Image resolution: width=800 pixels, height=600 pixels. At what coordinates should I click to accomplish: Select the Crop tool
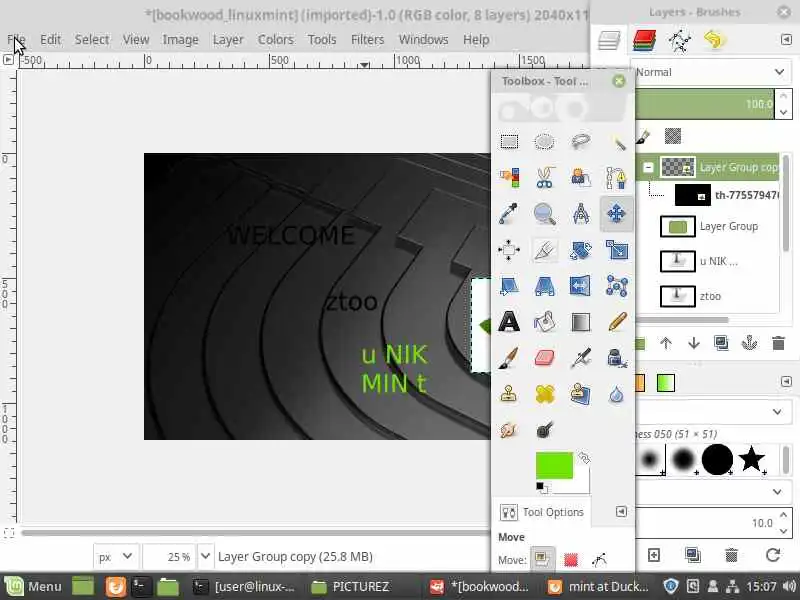544,250
